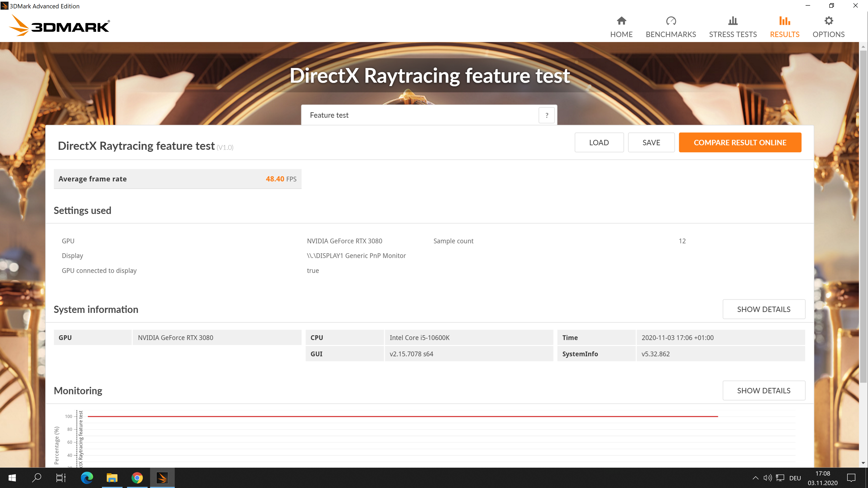Open Microsoft Edge from taskbar
The height and width of the screenshot is (488, 868).
click(x=87, y=478)
